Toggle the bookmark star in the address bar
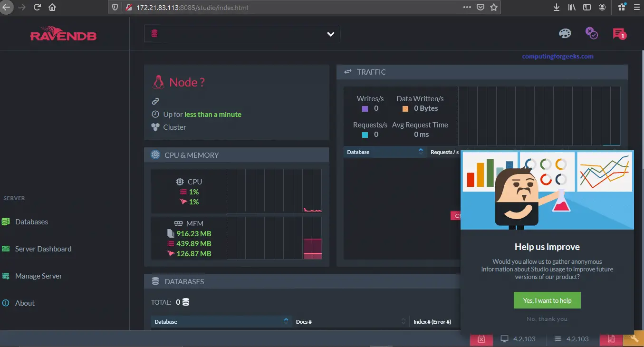This screenshot has width=644, height=347. pyautogui.click(x=494, y=7)
